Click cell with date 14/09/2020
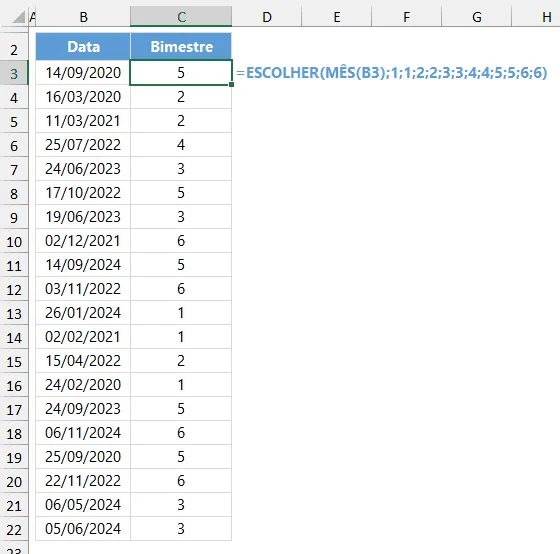 pos(83,73)
